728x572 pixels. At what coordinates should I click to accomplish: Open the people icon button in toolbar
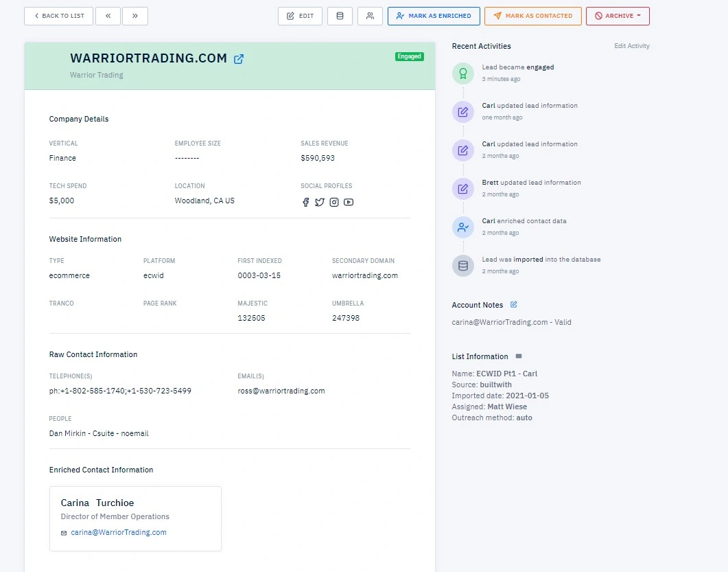(x=370, y=16)
